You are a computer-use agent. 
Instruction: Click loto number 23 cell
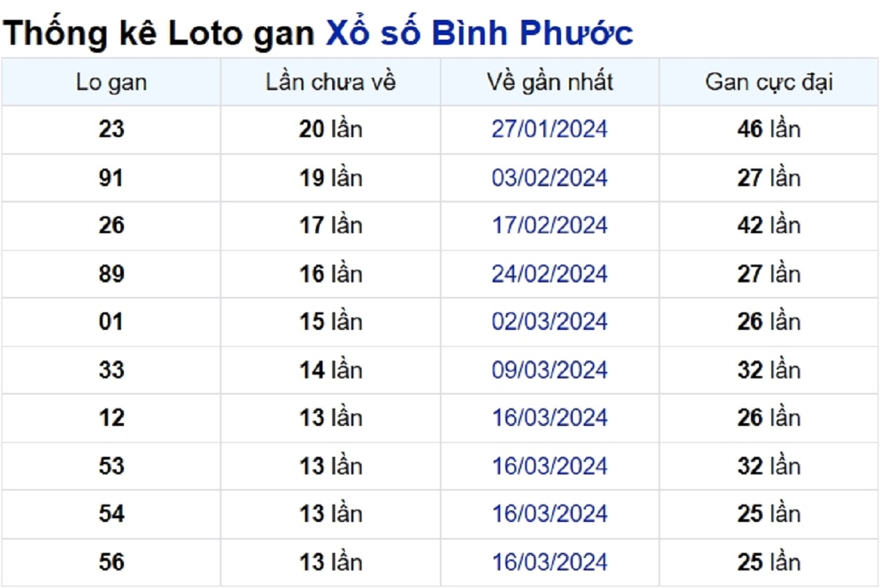[111, 130]
